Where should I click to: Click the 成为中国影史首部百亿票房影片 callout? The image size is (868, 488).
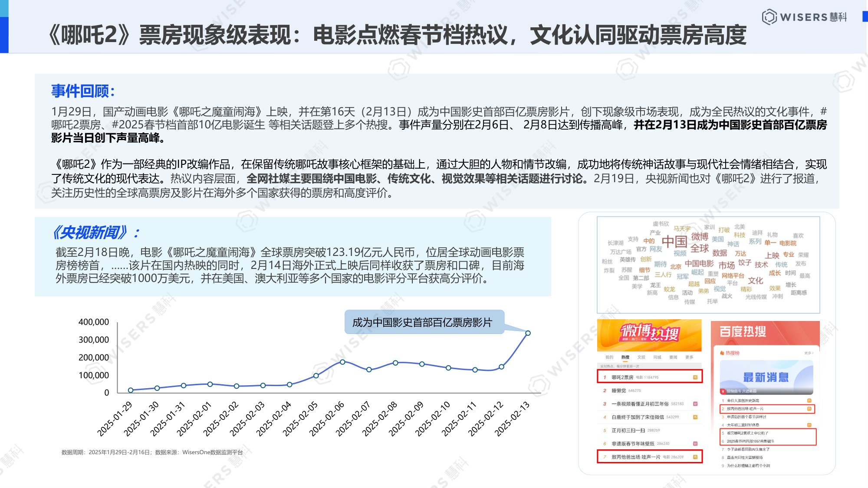click(424, 322)
